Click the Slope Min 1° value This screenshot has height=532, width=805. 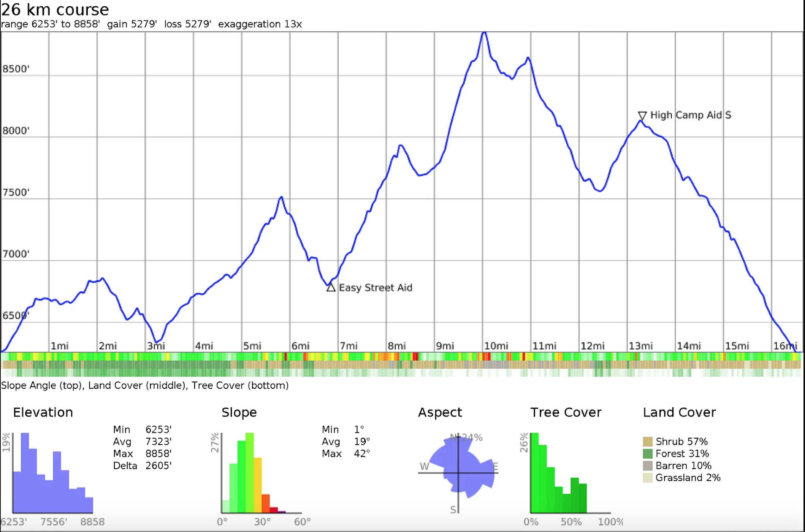359,430
